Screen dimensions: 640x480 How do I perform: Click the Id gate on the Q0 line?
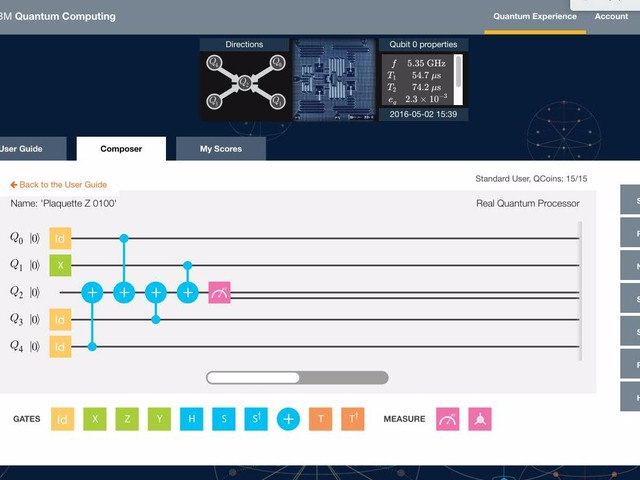click(60, 238)
